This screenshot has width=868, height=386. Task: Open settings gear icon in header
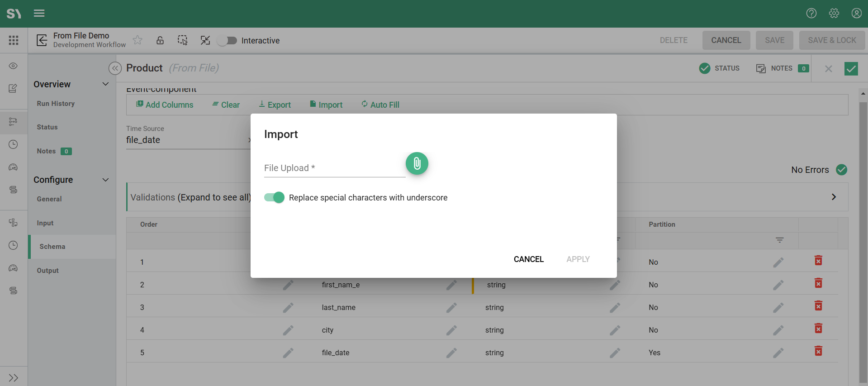(834, 13)
